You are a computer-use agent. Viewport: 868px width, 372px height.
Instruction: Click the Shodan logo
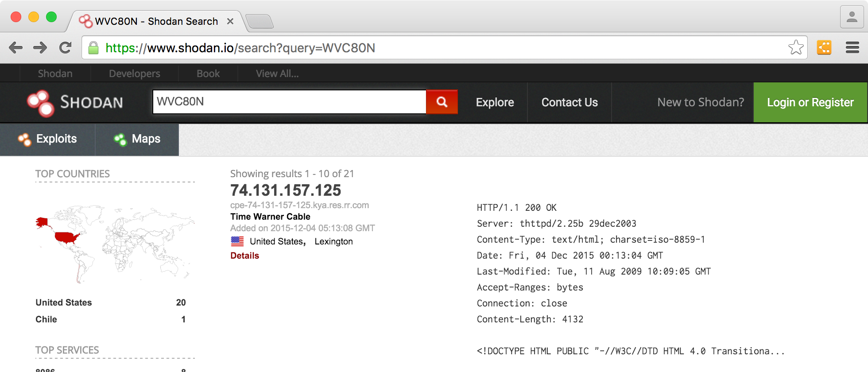tap(75, 103)
